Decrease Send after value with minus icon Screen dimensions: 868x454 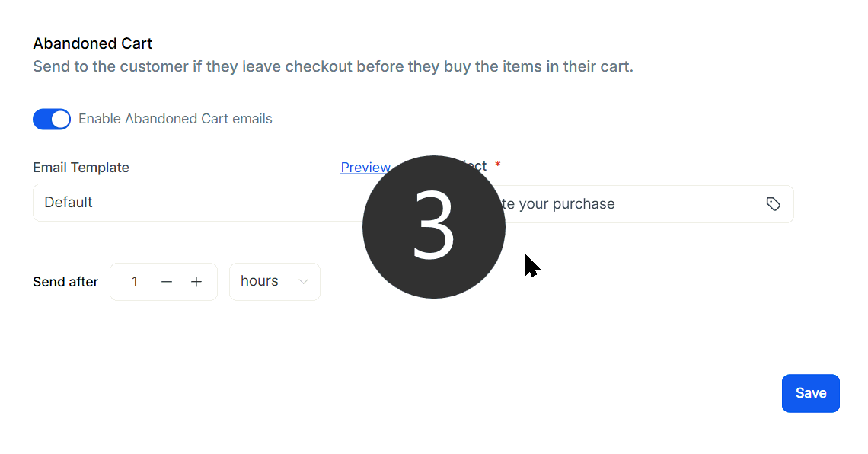[x=167, y=282]
